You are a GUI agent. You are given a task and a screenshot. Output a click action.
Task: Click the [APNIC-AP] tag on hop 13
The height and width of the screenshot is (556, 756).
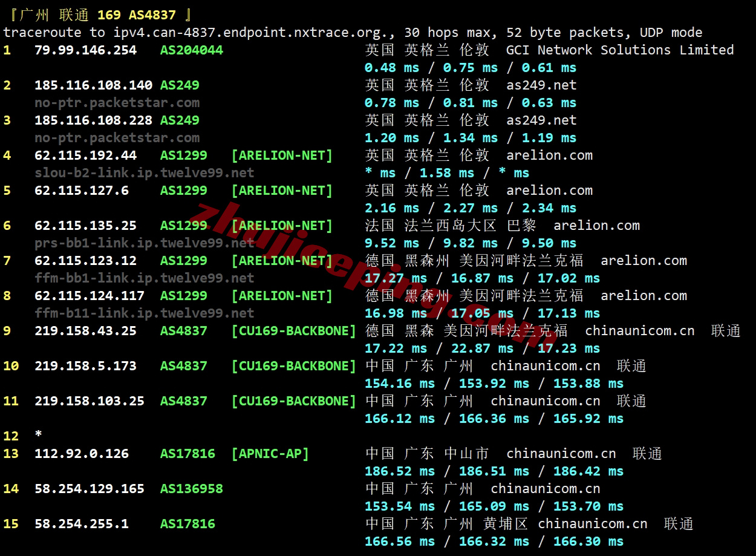(x=270, y=454)
